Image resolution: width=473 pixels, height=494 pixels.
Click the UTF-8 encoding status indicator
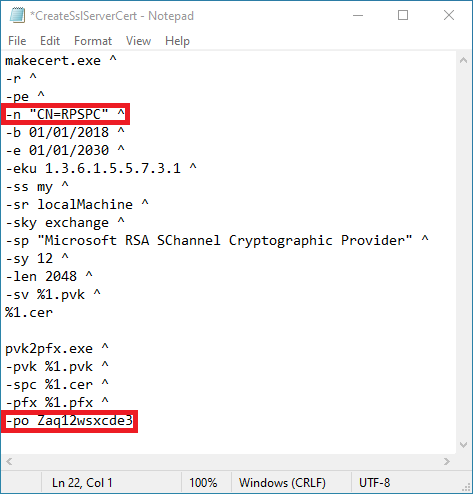(374, 483)
